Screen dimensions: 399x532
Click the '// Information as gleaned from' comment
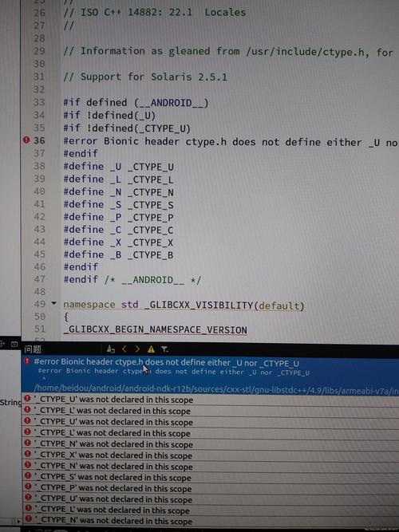tap(228, 52)
